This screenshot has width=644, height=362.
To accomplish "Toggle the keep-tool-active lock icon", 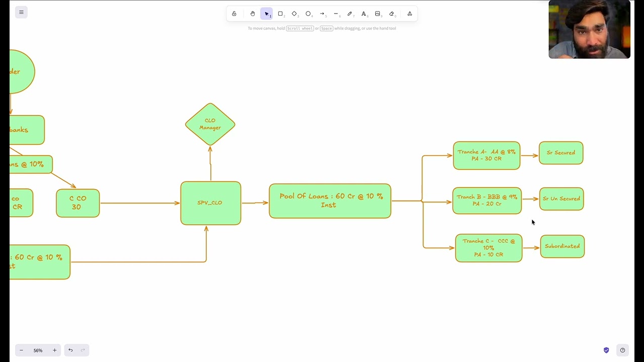I will tap(234, 14).
